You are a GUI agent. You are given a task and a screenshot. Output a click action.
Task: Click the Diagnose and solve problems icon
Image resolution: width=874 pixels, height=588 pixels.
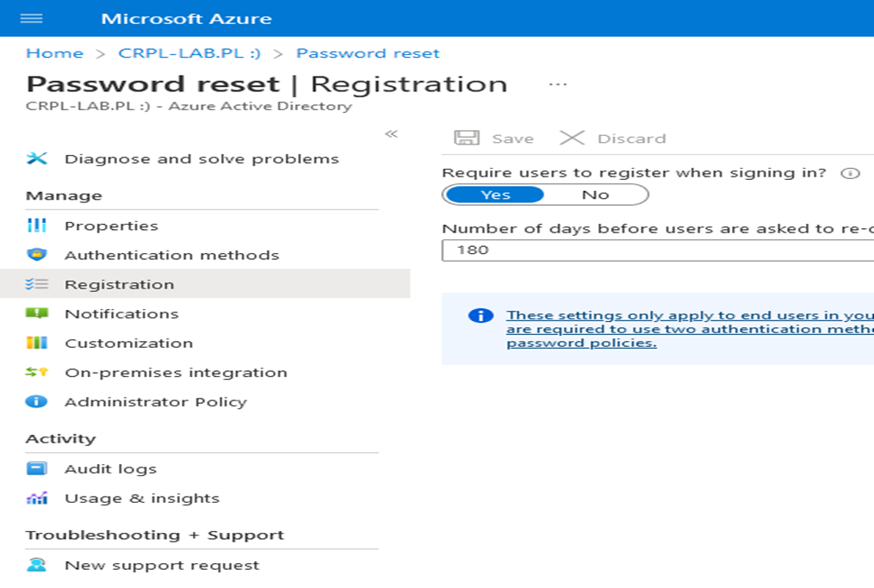pyautogui.click(x=37, y=158)
